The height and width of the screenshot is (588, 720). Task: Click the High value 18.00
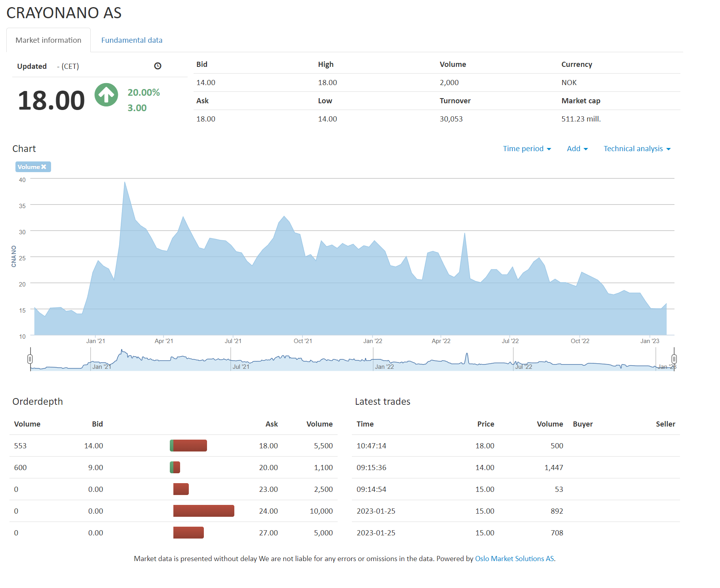tap(327, 82)
